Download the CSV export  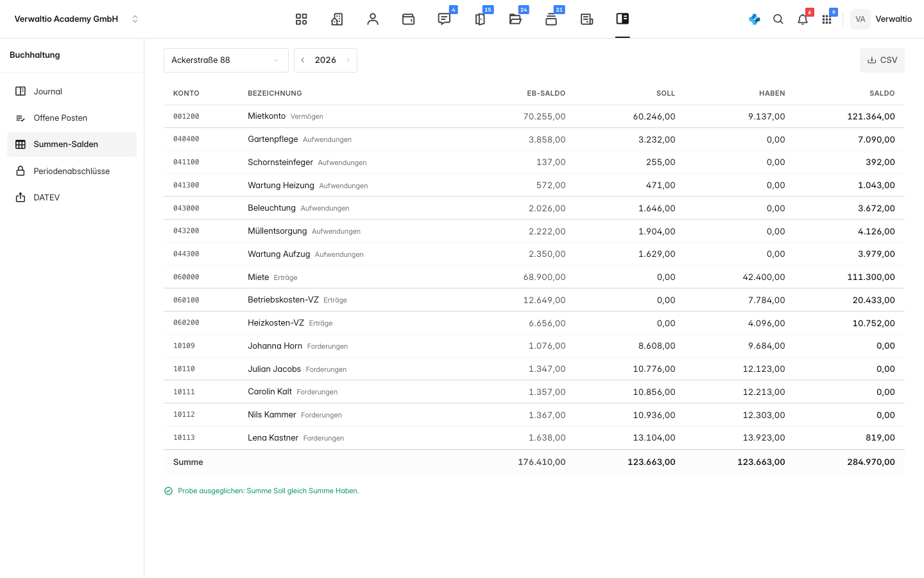point(882,60)
